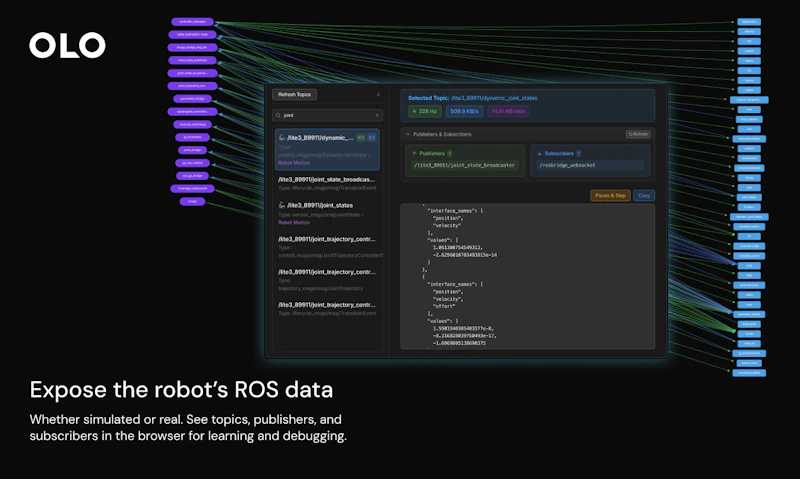Select the parameter_bridge graph node
800x479 pixels.
coord(192,98)
